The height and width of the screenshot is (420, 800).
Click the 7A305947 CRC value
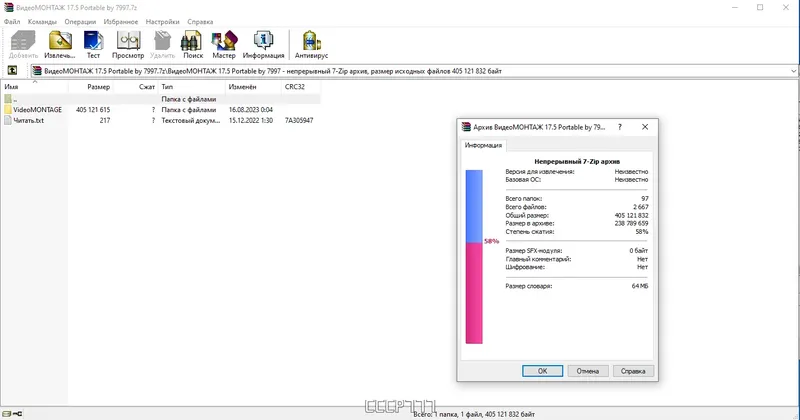(x=299, y=120)
